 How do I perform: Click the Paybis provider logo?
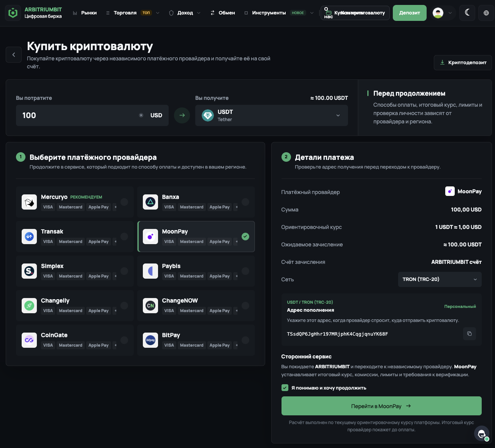click(x=150, y=271)
